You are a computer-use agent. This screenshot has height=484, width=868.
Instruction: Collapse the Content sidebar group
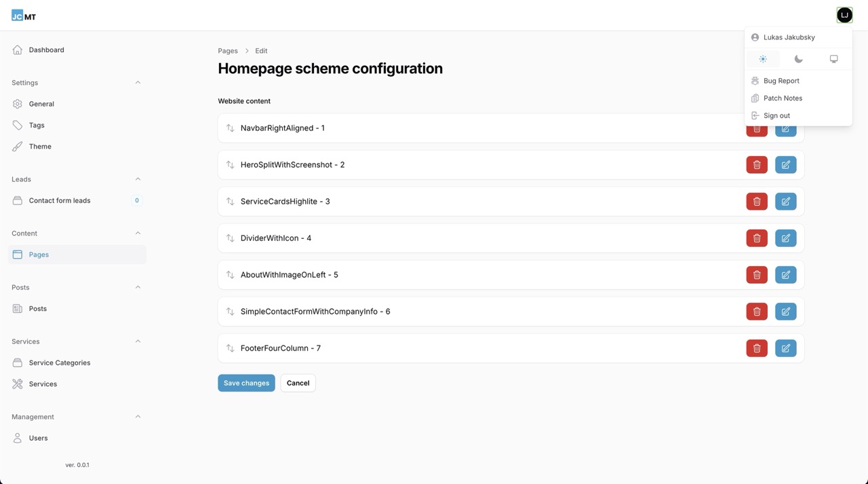pyautogui.click(x=138, y=233)
